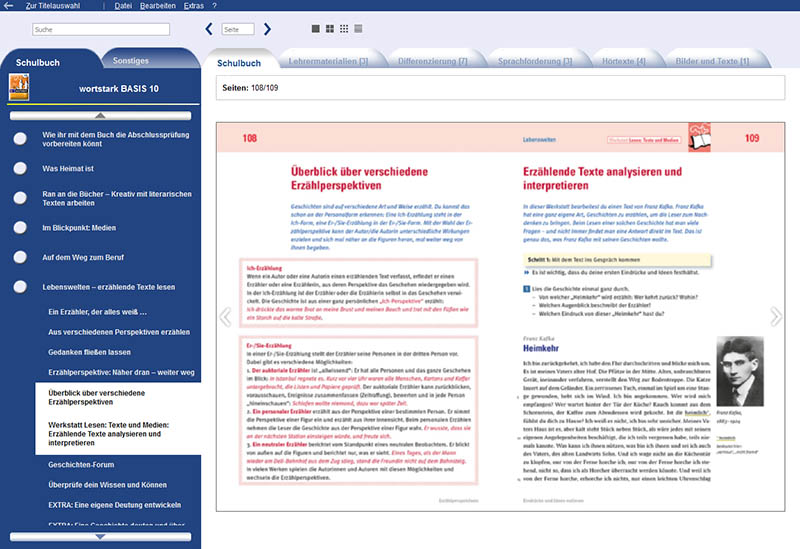The height and width of the screenshot is (549, 800).
Task: Open chapter 'Ran an die Bücher'
Action: 117,198
